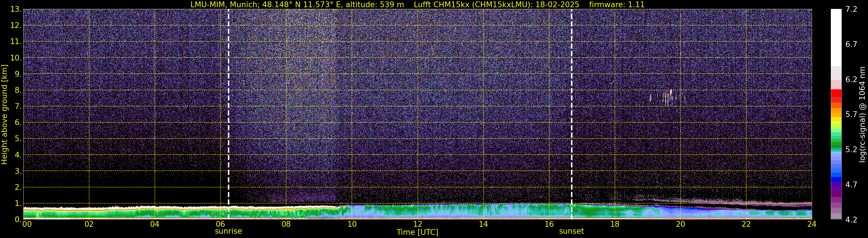This screenshot has height=238, width=868.
Task: Click the y-axis tick label "5."
Action: [x=18, y=139]
